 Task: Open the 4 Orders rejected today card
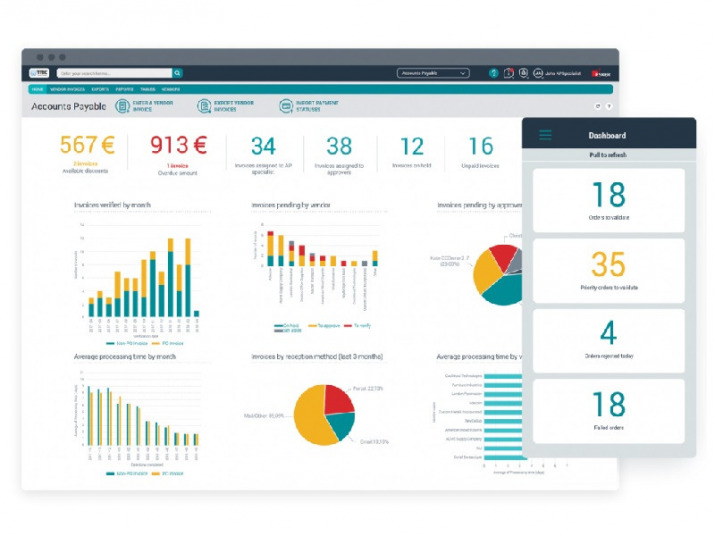608,339
